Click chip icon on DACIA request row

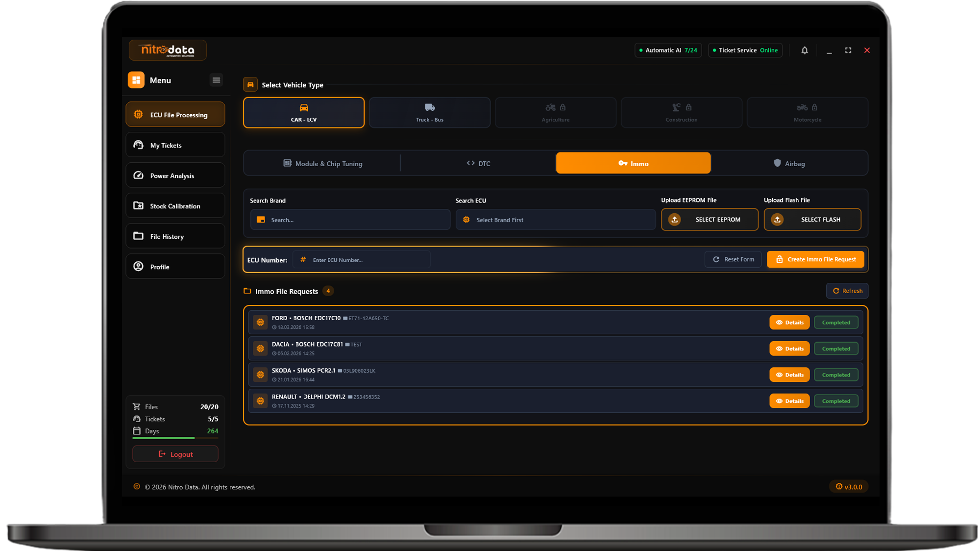point(261,349)
